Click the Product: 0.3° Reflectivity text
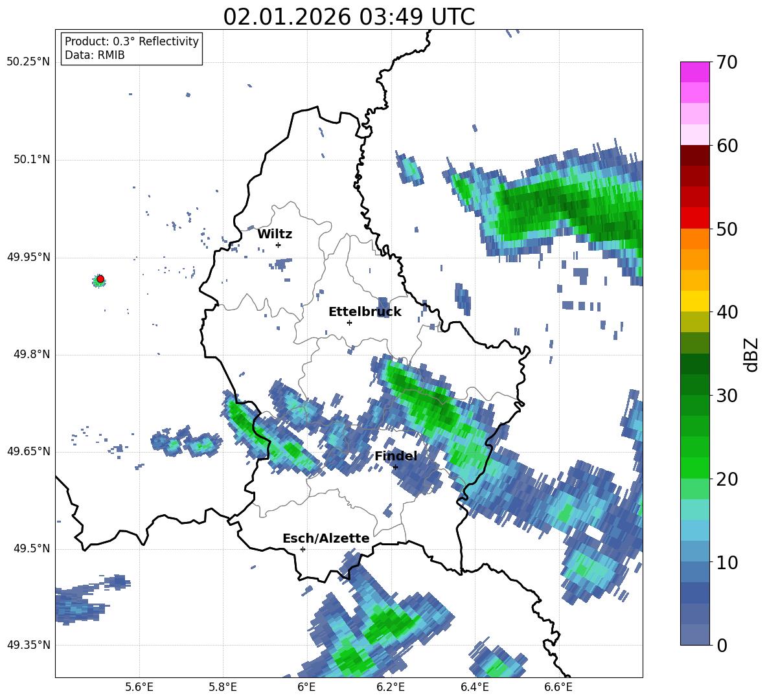Viewport: 767px width, 700px height. pos(132,41)
